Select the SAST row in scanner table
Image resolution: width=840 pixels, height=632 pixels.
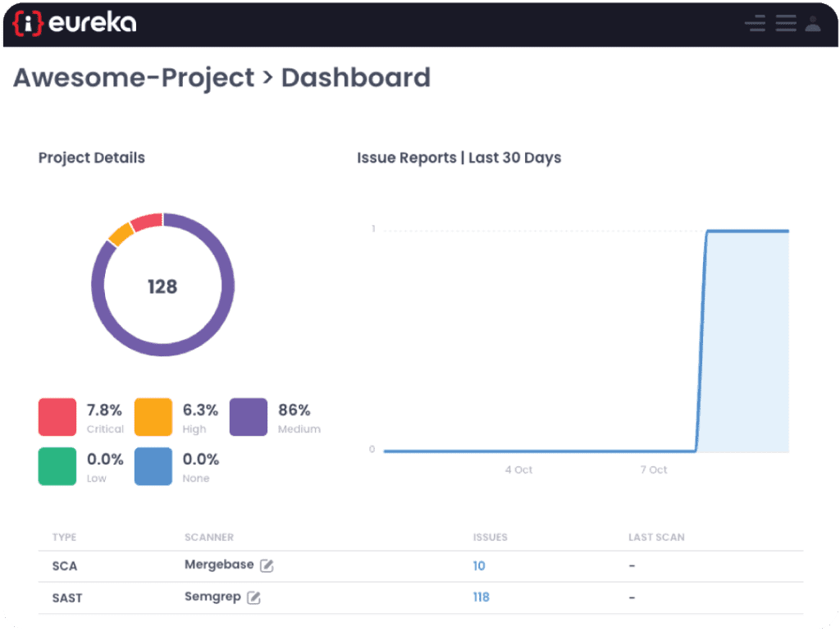pos(67,598)
